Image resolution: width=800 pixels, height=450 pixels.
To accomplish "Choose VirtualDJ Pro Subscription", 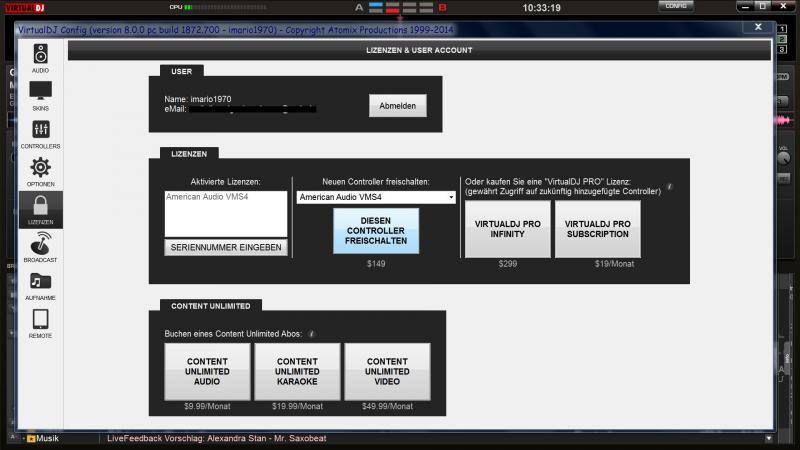I will 597,229.
